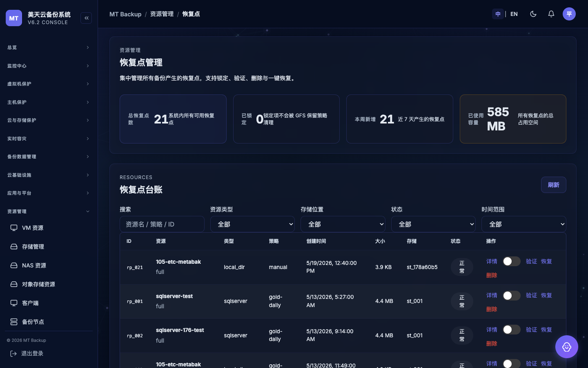Click the st_178a60b5 storage cell
This screenshot has width=588, height=368.
click(422, 267)
